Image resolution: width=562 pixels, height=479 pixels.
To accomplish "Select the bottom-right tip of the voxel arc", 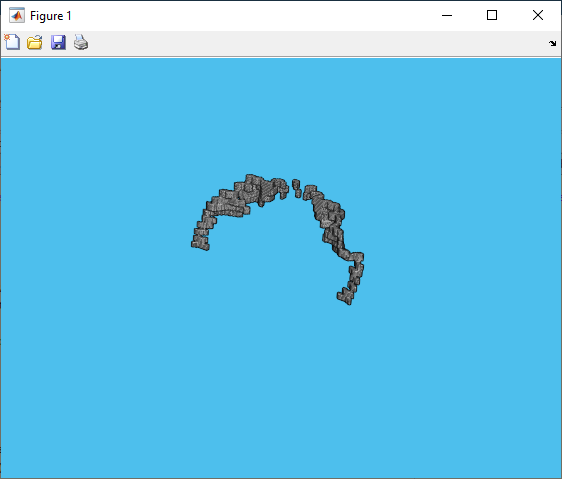I will pyautogui.click(x=346, y=297).
